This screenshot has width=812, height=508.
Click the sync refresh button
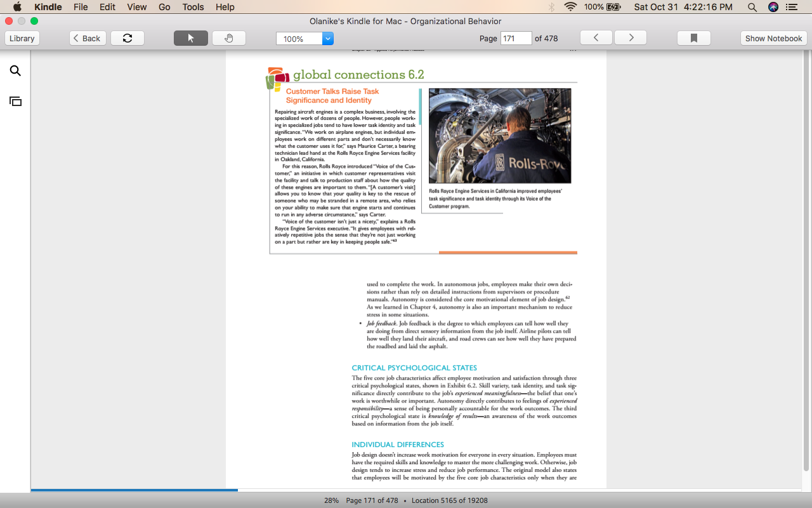(x=128, y=38)
